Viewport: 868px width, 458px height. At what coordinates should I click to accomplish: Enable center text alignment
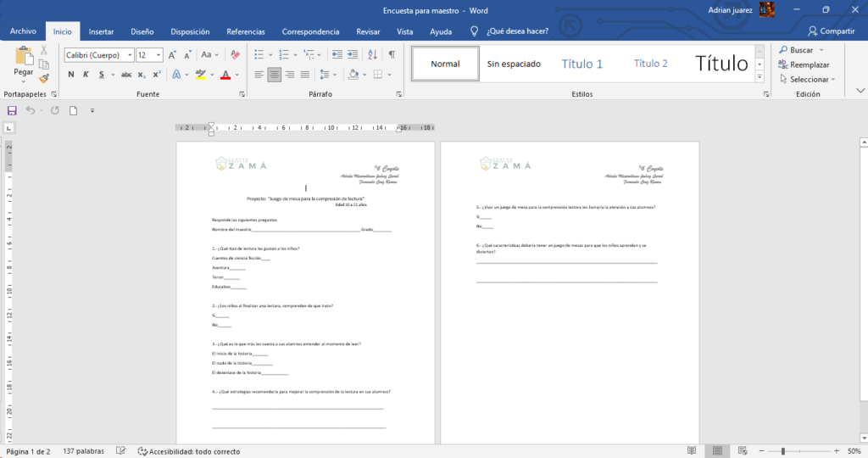(274, 75)
